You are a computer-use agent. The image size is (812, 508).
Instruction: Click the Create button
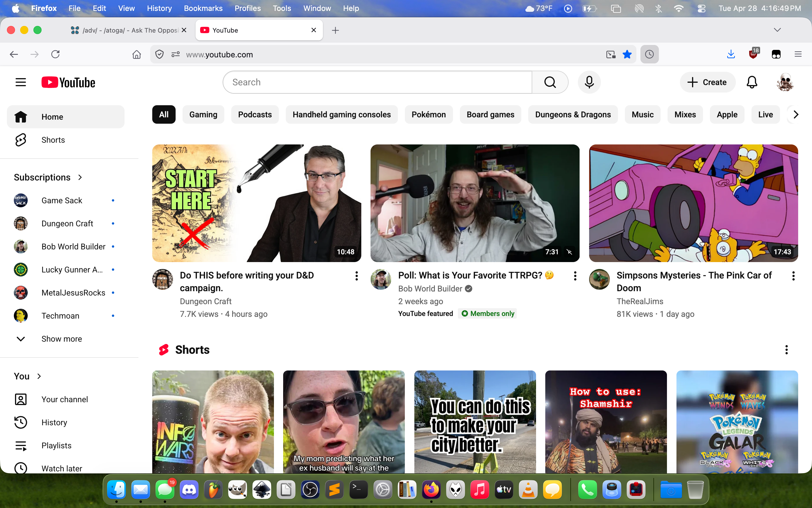708,82
